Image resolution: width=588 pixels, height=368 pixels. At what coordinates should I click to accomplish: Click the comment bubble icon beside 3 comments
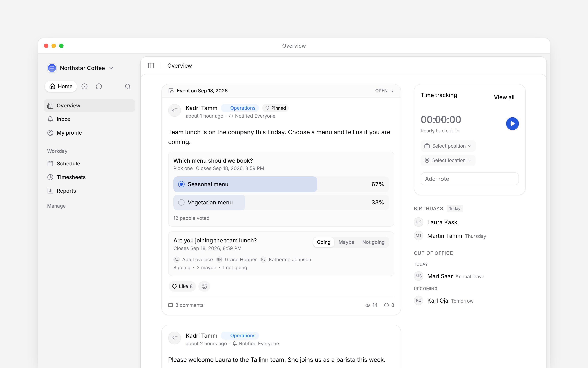(171, 305)
